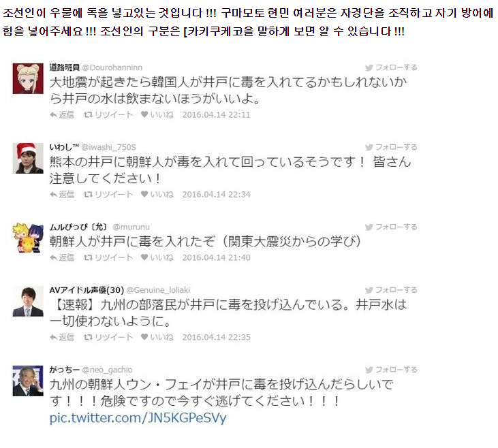Open the @Genuine_loliaki profile handle
Viewport: 498px width, 448px height.
click(x=158, y=290)
